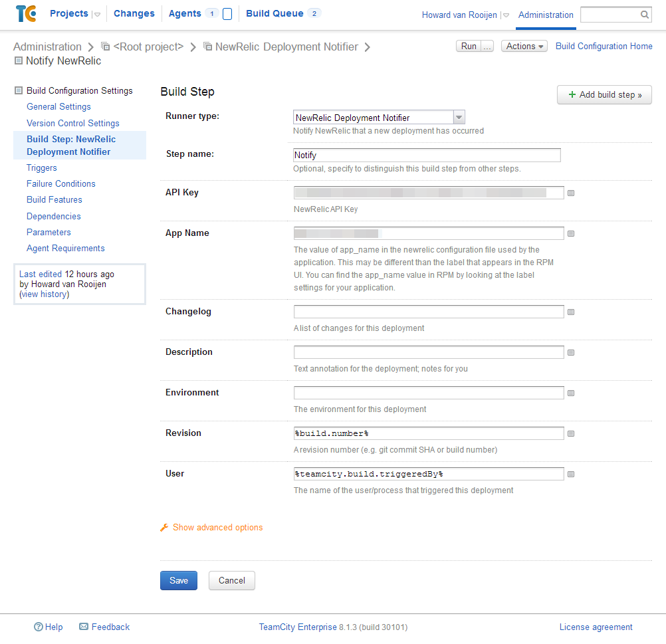Click into the Step name field

(x=427, y=155)
